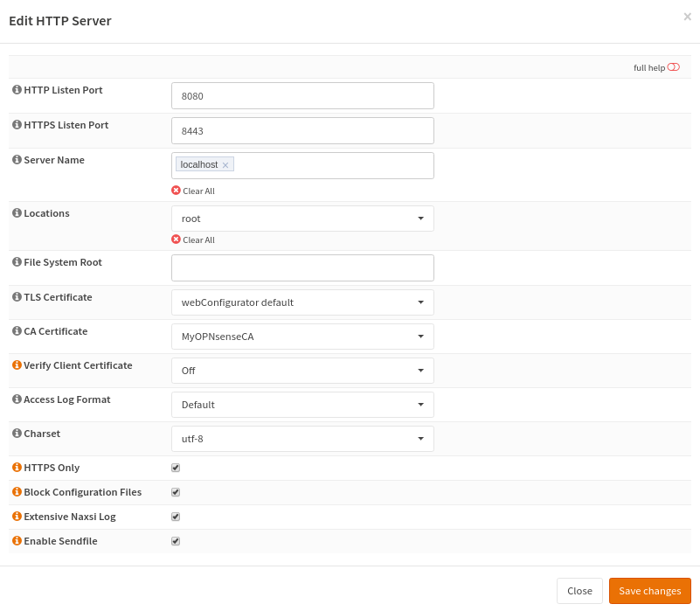
Task: Remove the localhost tag with its x icon
Action: pyautogui.click(x=225, y=164)
